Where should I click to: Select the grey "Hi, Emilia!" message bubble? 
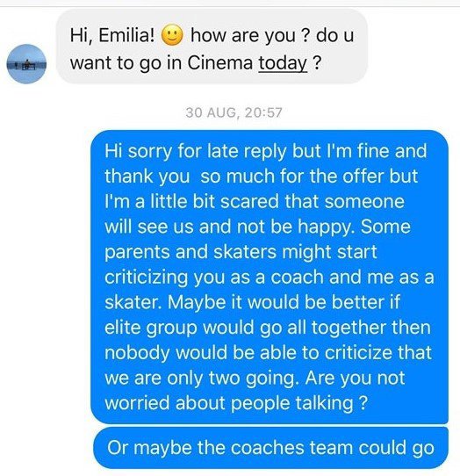212,47
